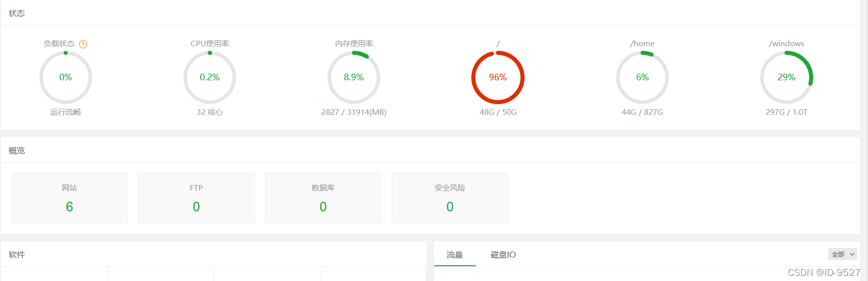The height and width of the screenshot is (281, 868).
Task: Click the 2827 / 31914(MB) memory text
Action: [x=354, y=112]
